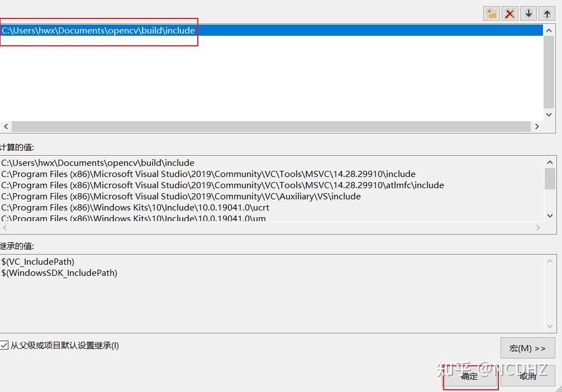Uncheck inherit from parent or project defaults
This screenshot has height=392, width=562.
click(4, 345)
